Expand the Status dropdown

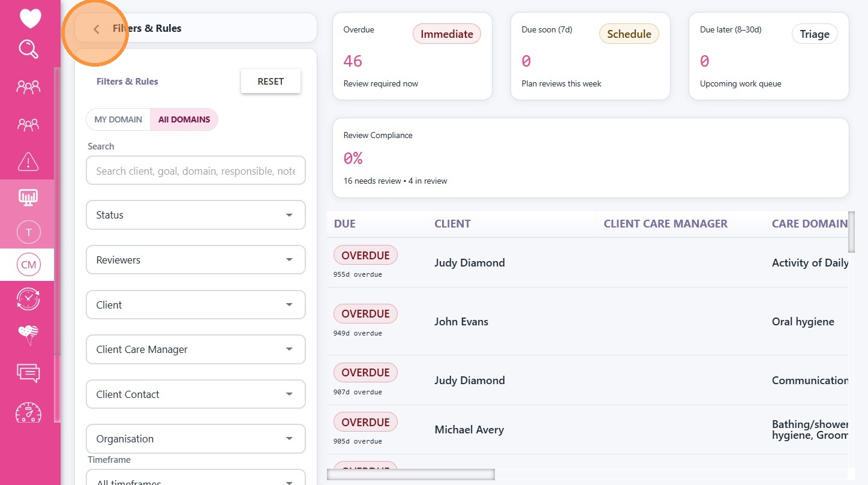(x=196, y=215)
